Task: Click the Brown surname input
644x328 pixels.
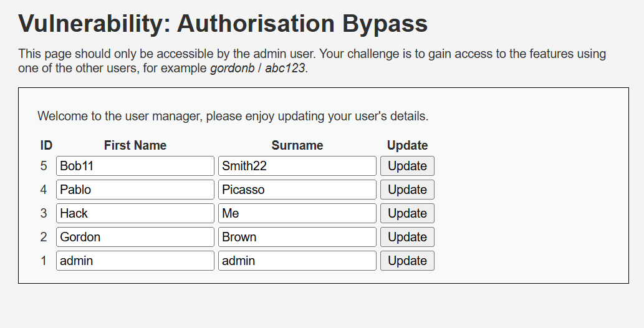Action: 297,237
